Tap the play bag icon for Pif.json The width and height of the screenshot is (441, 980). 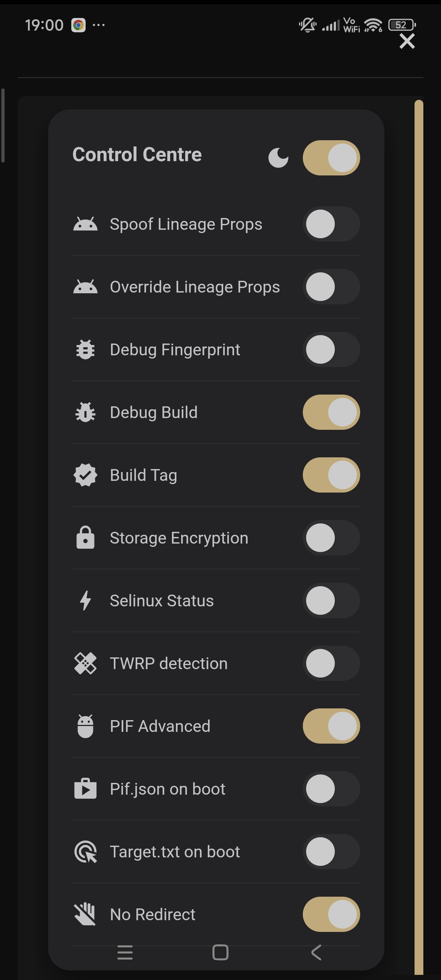85,789
